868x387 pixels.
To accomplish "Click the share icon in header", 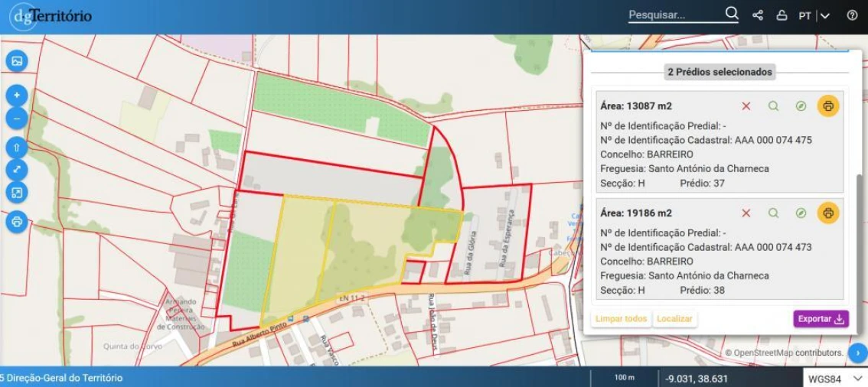I will pyautogui.click(x=758, y=15).
